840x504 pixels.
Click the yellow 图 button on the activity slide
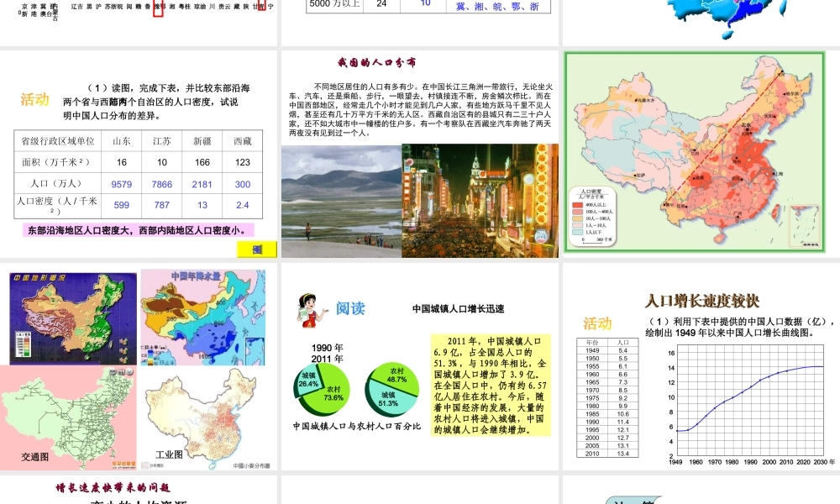click(x=257, y=249)
